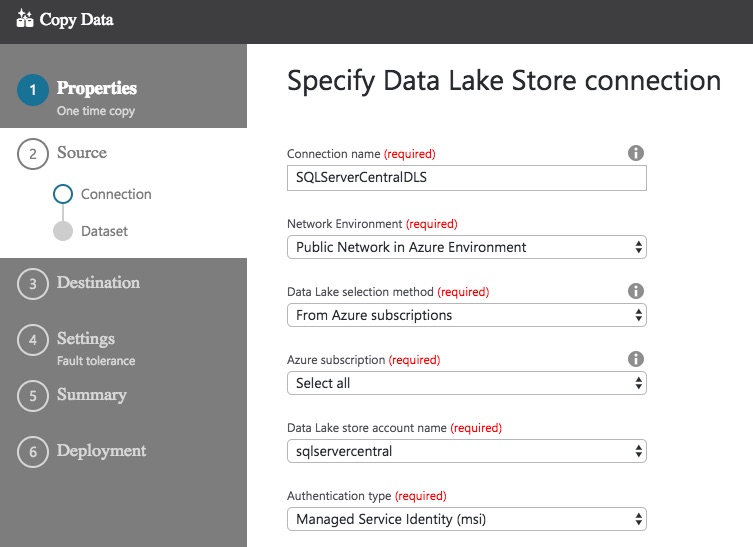
Task: Click the step 3 Destination circle icon
Action: 33,284
